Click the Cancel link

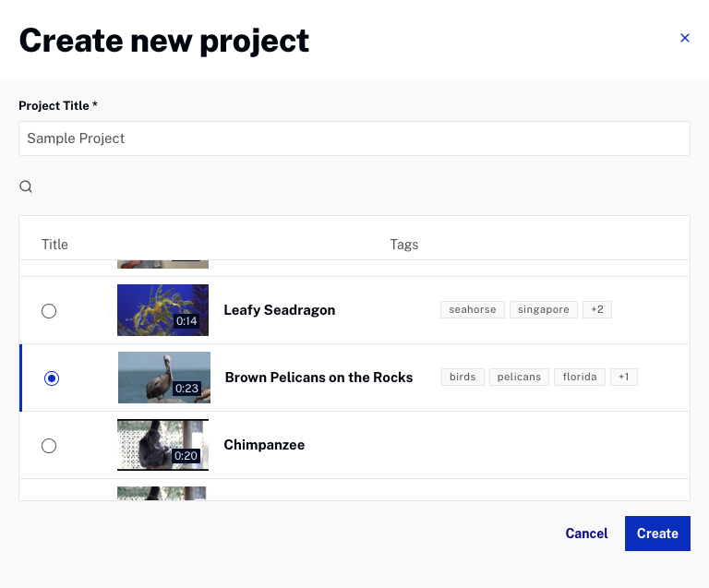(586, 534)
